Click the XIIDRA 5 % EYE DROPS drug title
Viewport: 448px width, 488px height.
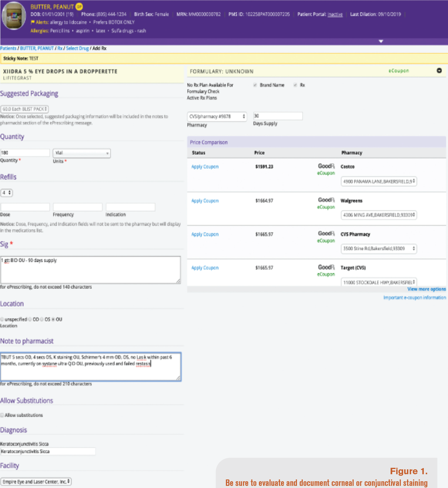(60, 71)
